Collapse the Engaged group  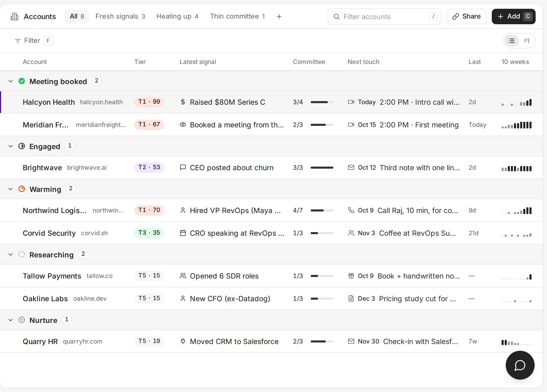[11, 146]
